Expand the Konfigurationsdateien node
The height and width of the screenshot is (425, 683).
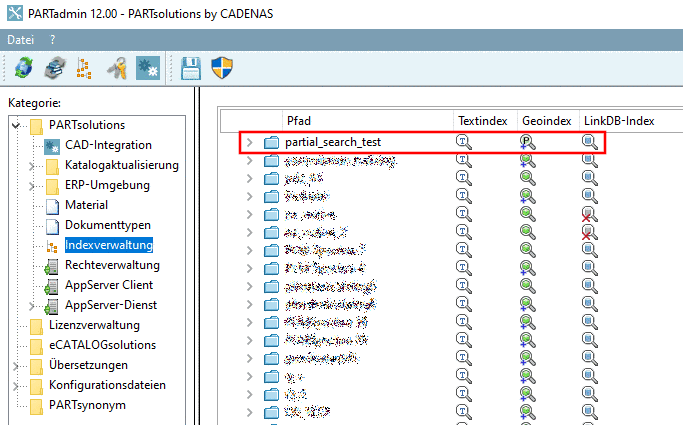pos(15,386)
